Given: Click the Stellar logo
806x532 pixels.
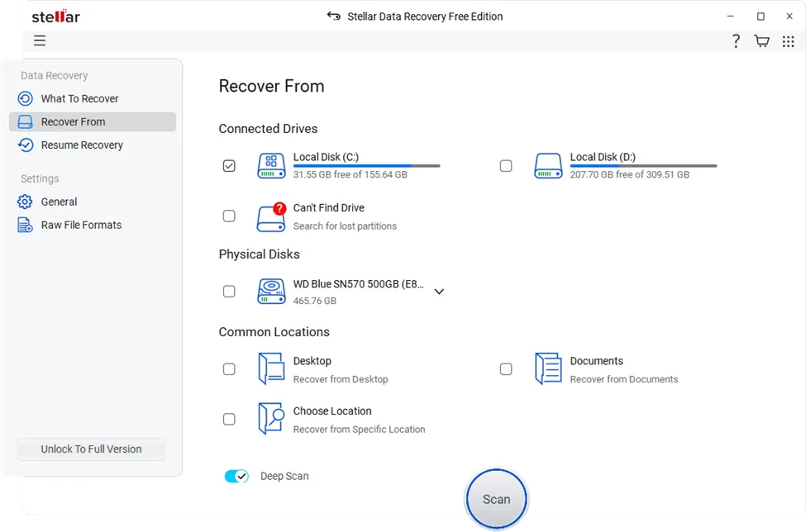Looking at the screenshot, I should tap(55, 17).
